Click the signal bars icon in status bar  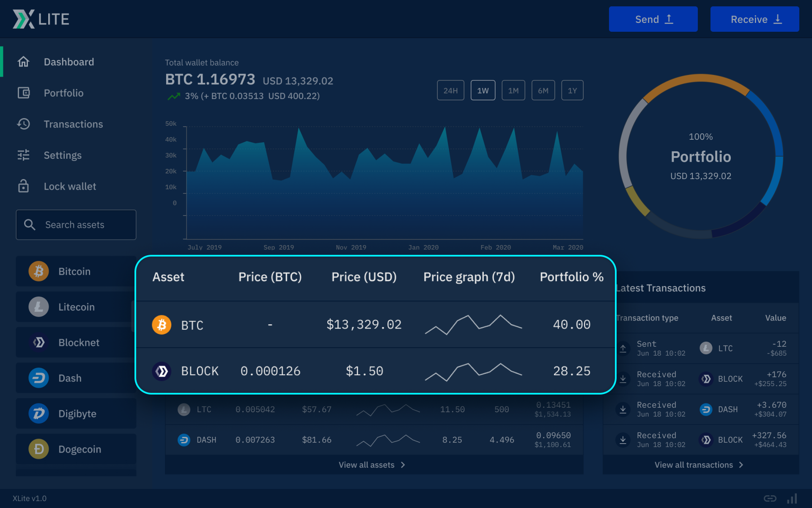click(x=792, y=498)
